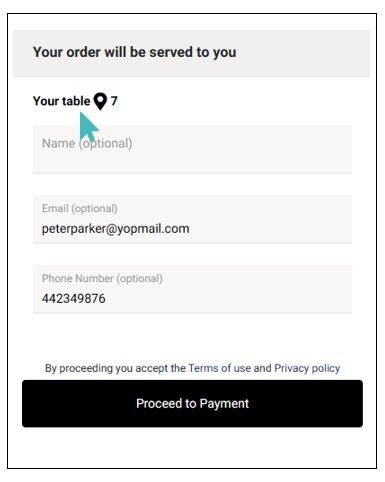Click the "By proceeding you accept" text
The height and width of the screenshot is (482, 385).
pyautogui.click(x=115, y=368)
